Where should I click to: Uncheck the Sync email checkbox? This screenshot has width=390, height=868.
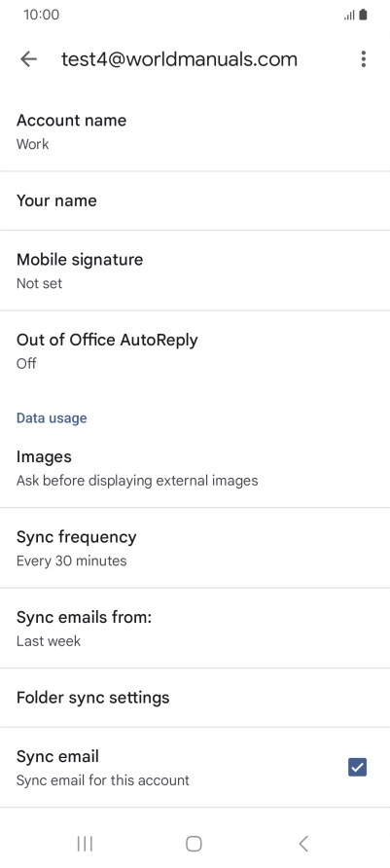point(357,767)
